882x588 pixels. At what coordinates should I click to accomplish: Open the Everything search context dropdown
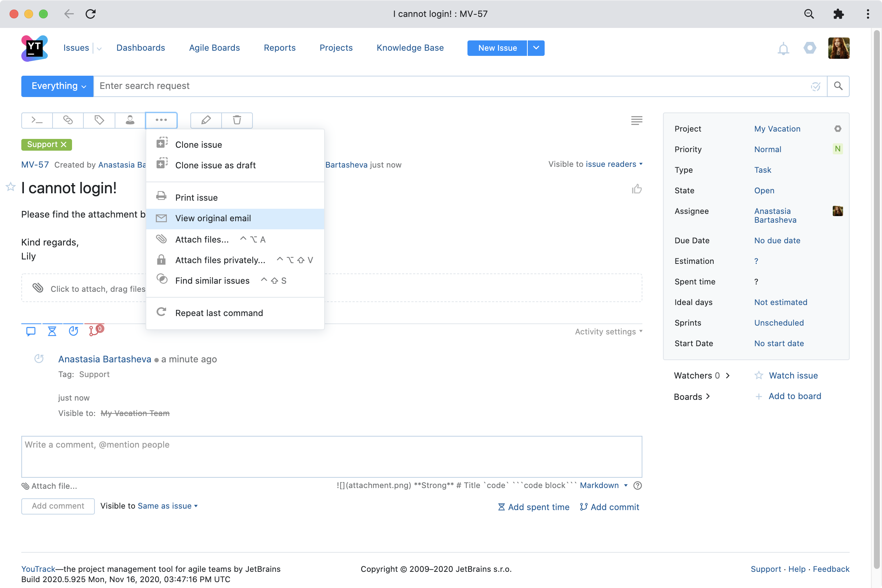tap(57, 86)
